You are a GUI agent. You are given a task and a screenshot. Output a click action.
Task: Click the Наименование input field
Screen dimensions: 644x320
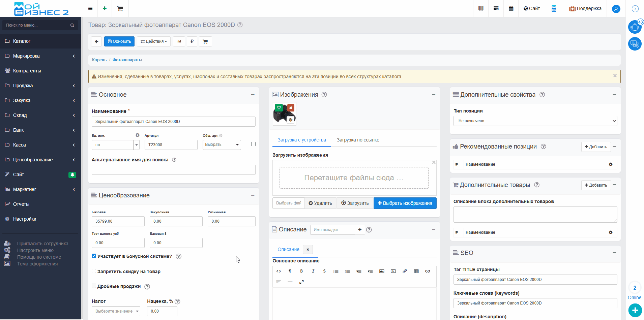(x=174, y=122)
